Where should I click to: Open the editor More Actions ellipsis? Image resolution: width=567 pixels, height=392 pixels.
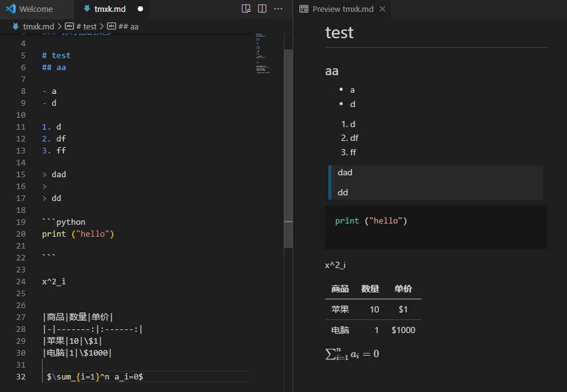pyautogui.click(x=278, y=9)
